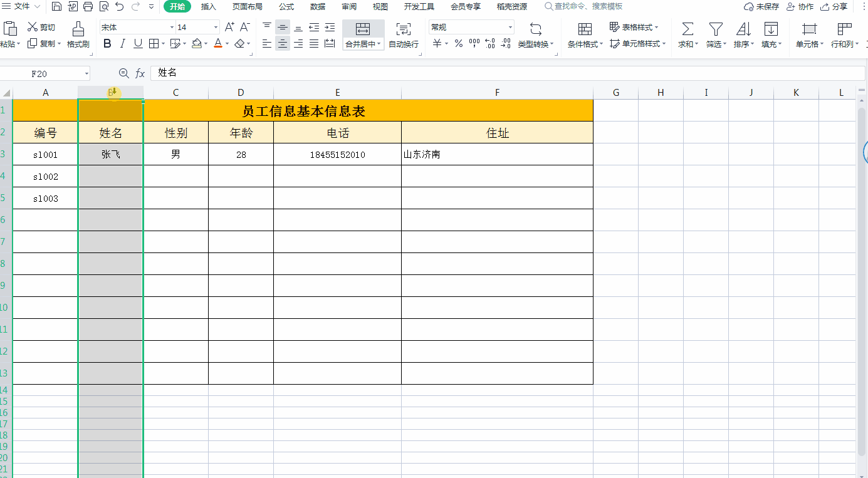This screenshot has height=478, width=868.
Task: Toggle Underline formatting
Action: pos(138,44)
